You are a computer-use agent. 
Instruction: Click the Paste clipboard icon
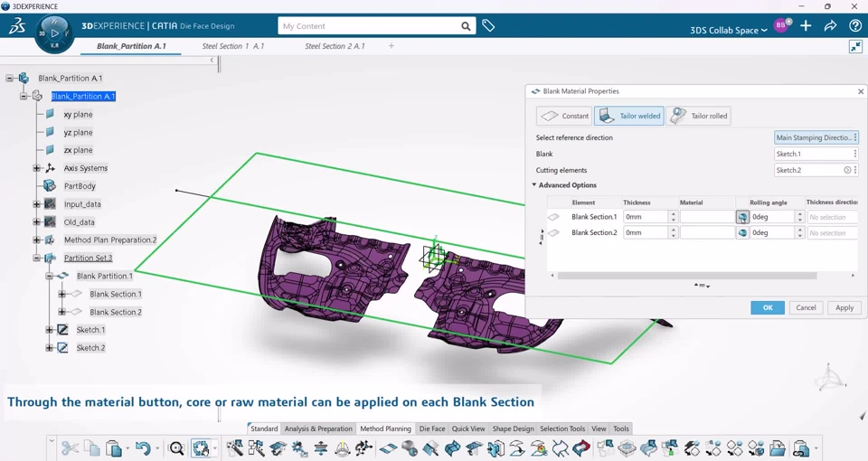(x=114, y=447)
